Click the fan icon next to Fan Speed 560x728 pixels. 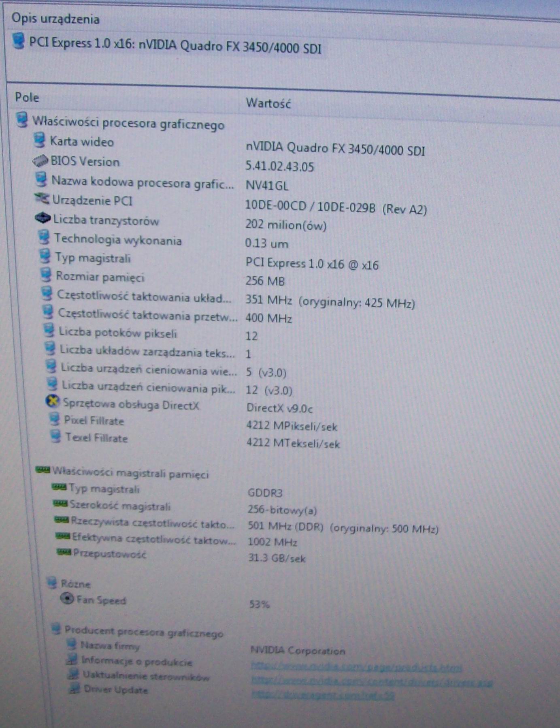67,598
